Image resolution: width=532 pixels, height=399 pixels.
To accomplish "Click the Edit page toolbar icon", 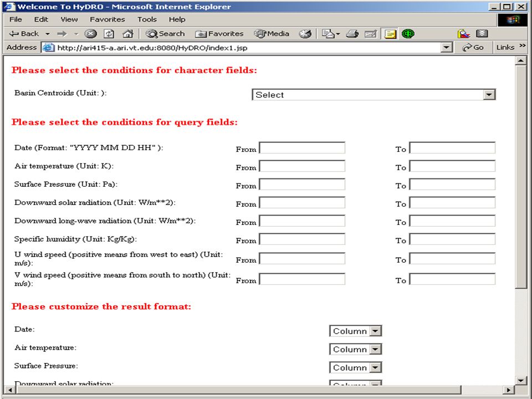I will (371, 34).
